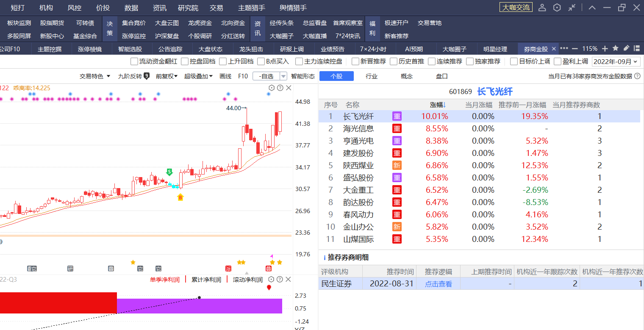Sort by the 涨幅 column header
The image size is (644, 330).
coord(438,105)
